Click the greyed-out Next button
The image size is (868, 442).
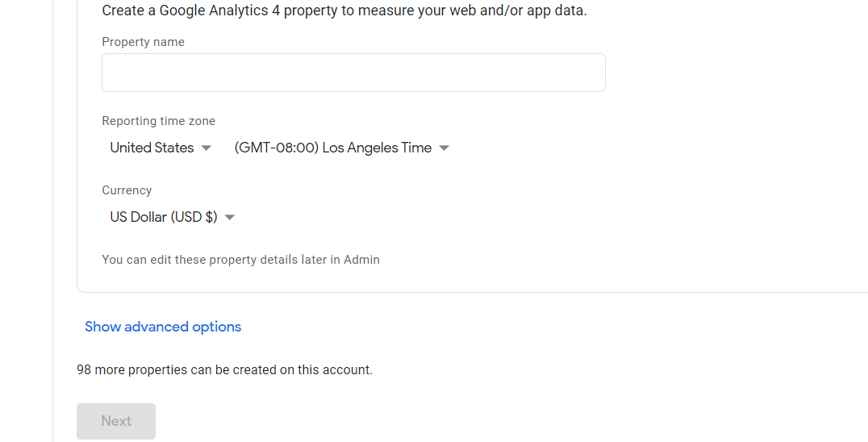(x=116, y=421)
